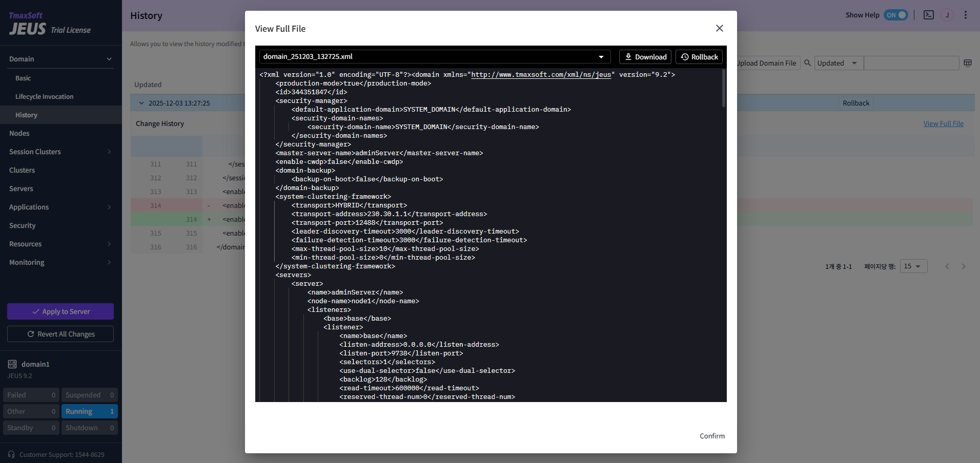Click the Confirm button in the dialog
This screenshot has height=463, width=980.
pos(711,436)
